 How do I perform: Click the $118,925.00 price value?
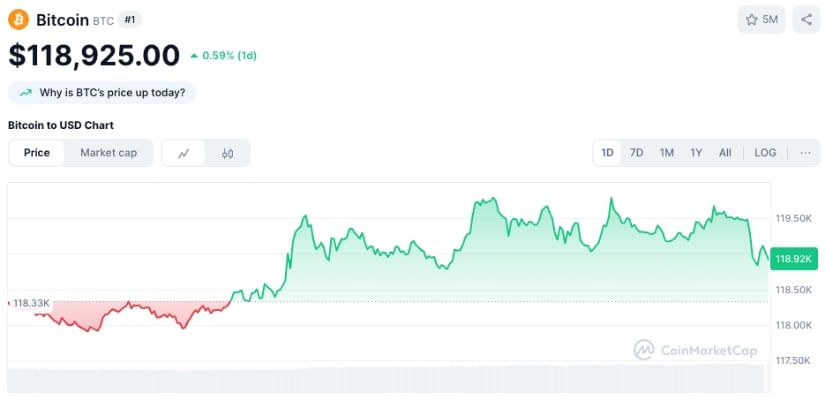(x=94, y=56)
